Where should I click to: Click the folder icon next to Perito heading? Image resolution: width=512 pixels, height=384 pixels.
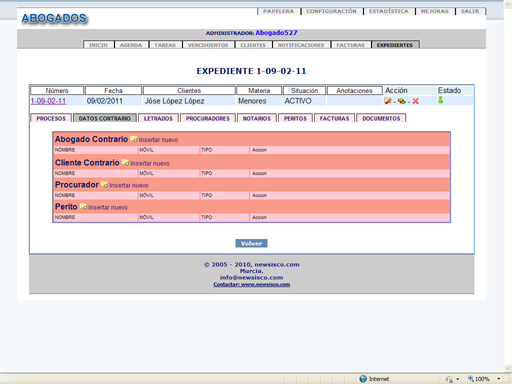click(x=83, y=207)
